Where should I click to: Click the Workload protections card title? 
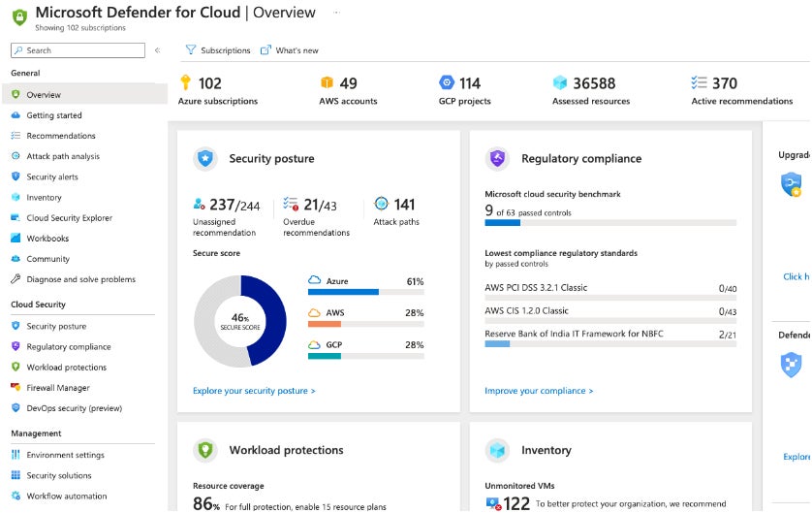pos(287,450)
